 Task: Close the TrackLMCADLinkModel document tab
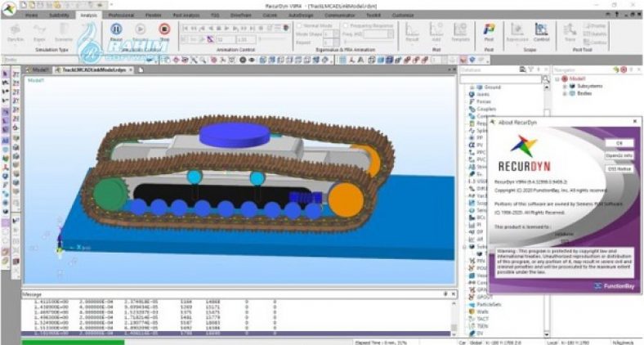click(x=131, y=69)
